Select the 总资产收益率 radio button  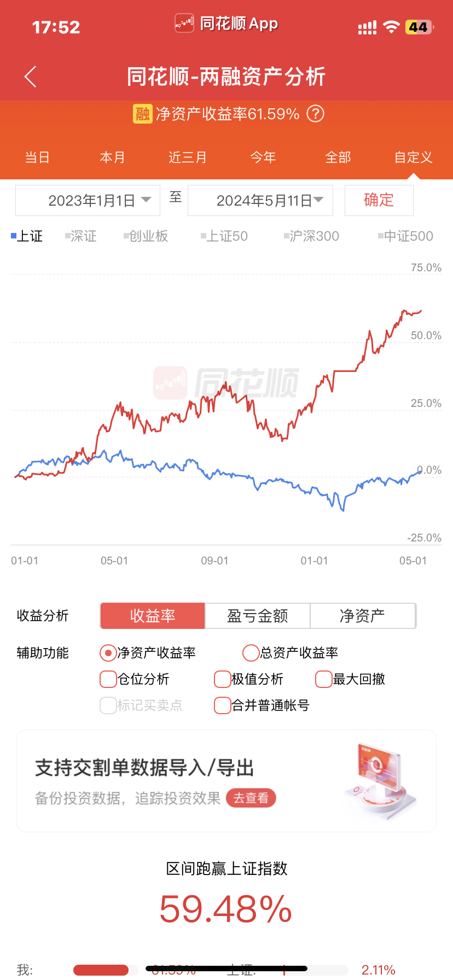tap(251, 652)
